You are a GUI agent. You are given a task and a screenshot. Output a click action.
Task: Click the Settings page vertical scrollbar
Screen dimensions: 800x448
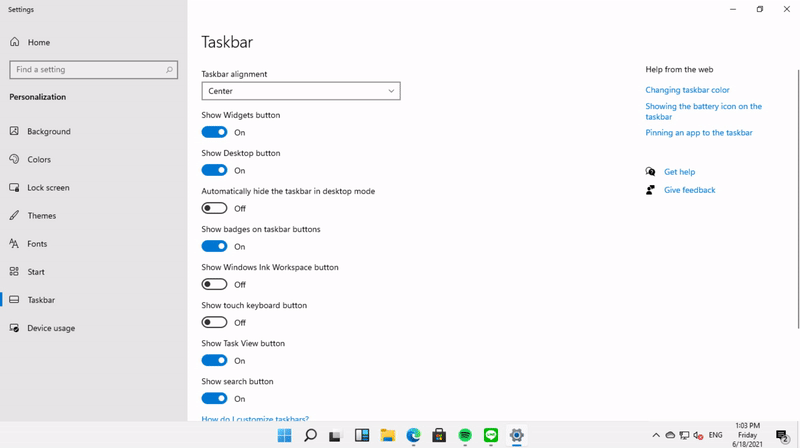[797, 199]
